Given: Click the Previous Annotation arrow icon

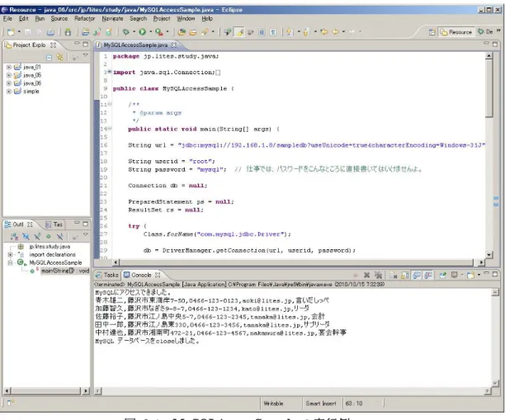Looking at the screenshot, I should (x=306, y=31).
